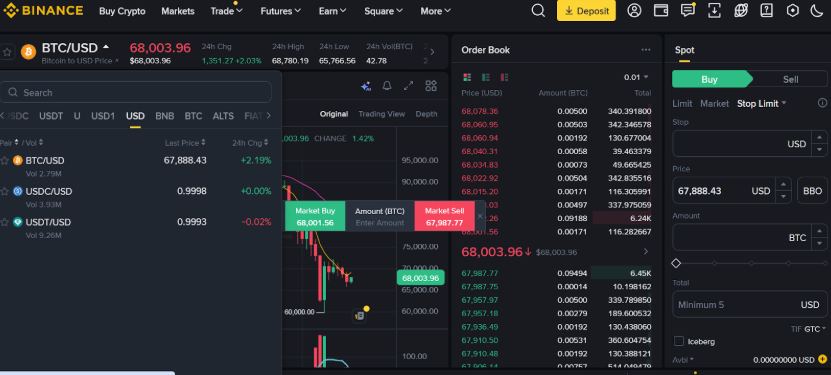Viewport: 831px width, 375px height.
Task: Open the wallet icon
Action: (661, 11)
